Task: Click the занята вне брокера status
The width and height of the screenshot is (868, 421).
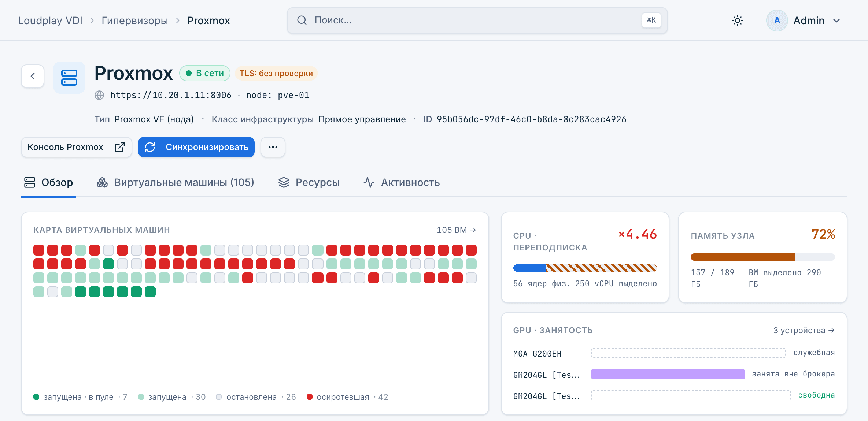Action: coord(794,374)
